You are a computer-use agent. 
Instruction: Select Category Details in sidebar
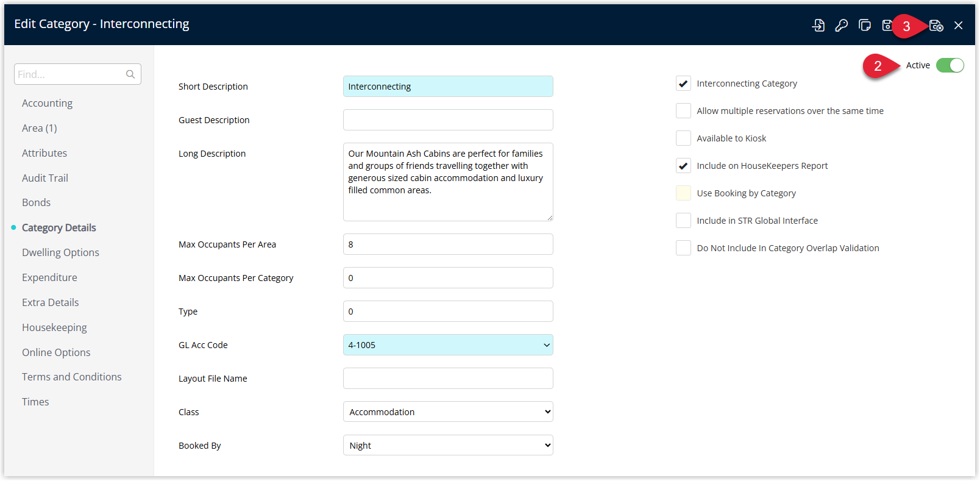[59, 227]
